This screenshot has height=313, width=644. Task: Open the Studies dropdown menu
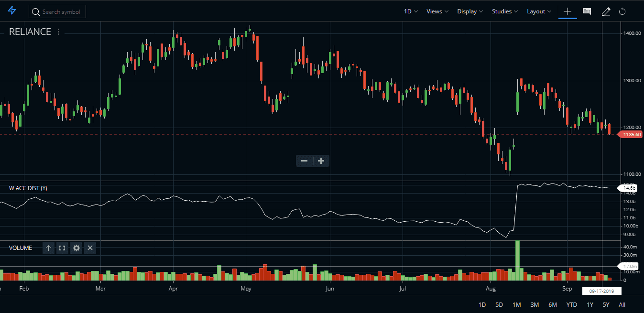[x=505, y=11]
